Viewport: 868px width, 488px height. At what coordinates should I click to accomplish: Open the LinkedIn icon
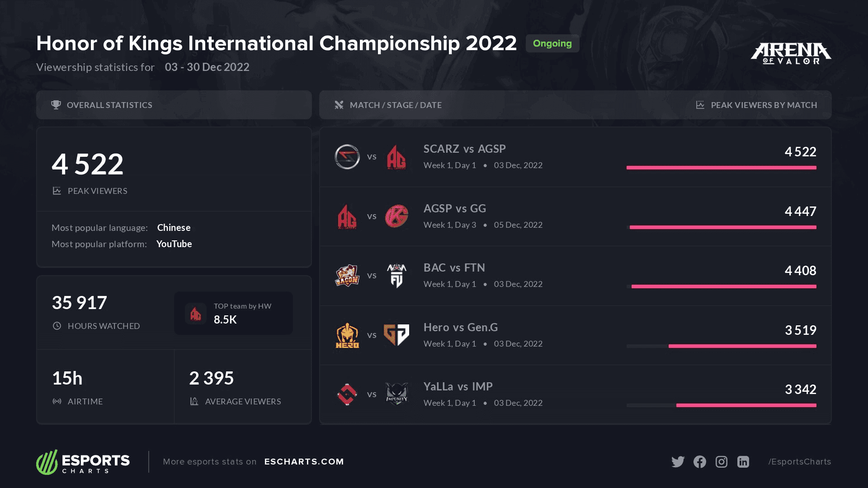click(x=743, y=461)
